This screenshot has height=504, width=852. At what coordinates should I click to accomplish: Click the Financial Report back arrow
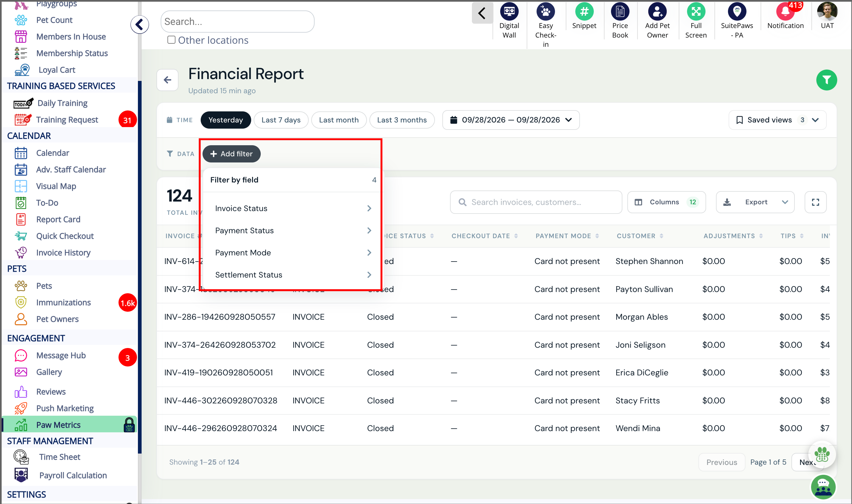tap(167, 80)
